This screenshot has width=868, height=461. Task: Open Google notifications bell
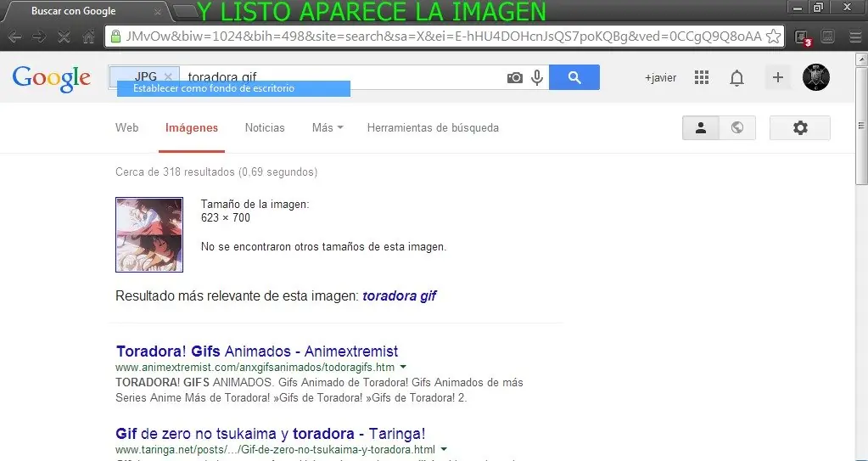click(x=736, y=78)
